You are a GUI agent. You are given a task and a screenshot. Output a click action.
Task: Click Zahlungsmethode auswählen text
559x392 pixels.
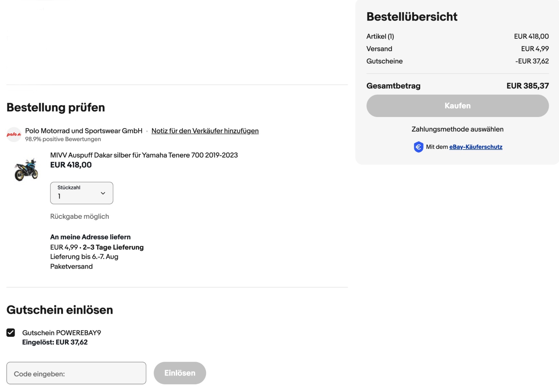pyautogui.click(x=457, y=129)
